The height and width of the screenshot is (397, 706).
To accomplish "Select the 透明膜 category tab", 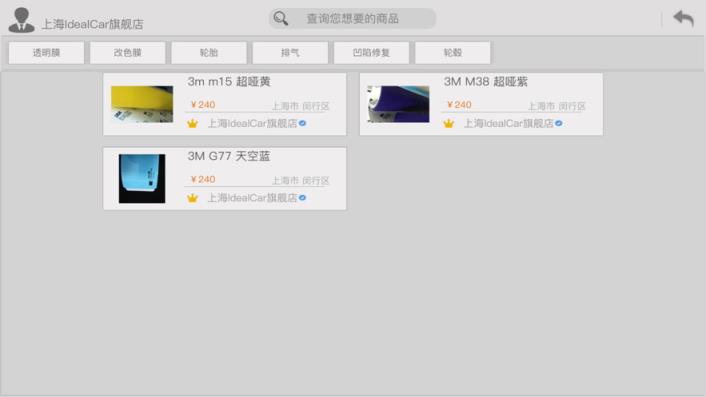I will coord(46,53).
